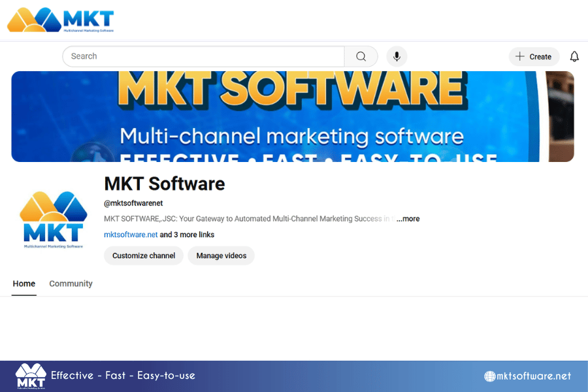Click the MKT SOFTWARE channel banner

point(293,117)
